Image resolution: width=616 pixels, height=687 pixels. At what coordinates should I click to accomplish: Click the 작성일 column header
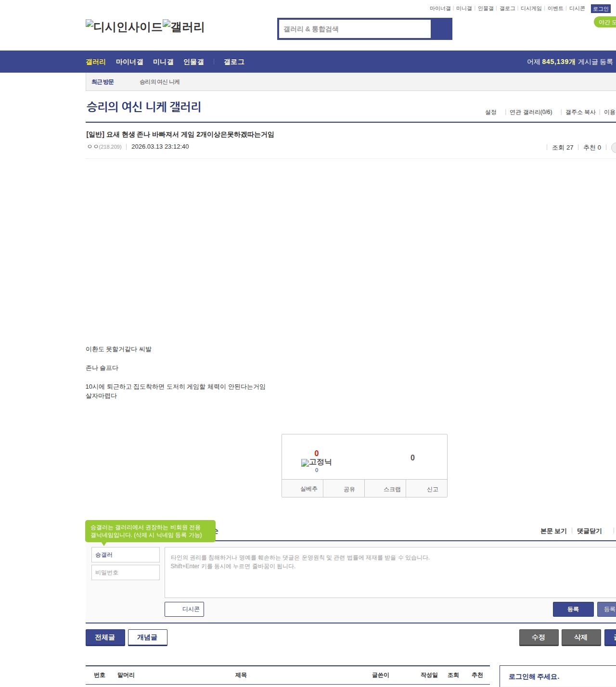[x=429, y=675]
